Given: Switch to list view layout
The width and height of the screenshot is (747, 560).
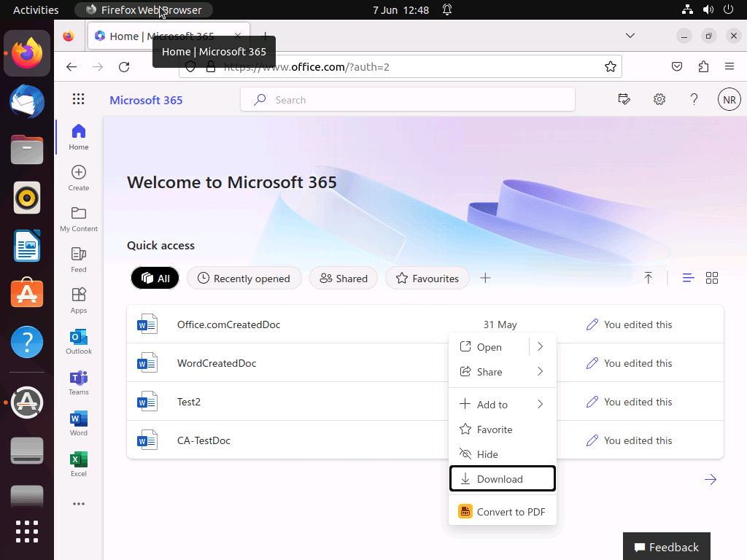Looking at the screenshot, I should (688, 278).
